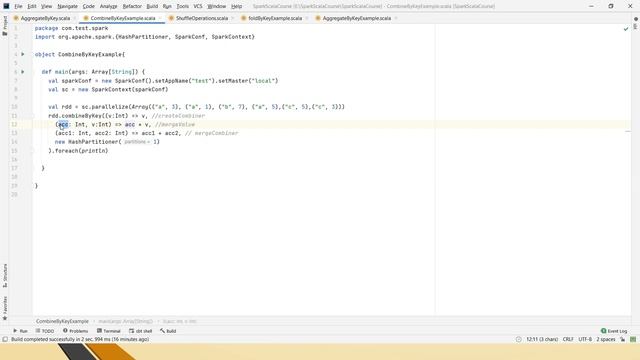Viewport: 640px width, 360px height.
Task: Open the Structure tool window sidebar
Action: [x=5, y=276]
